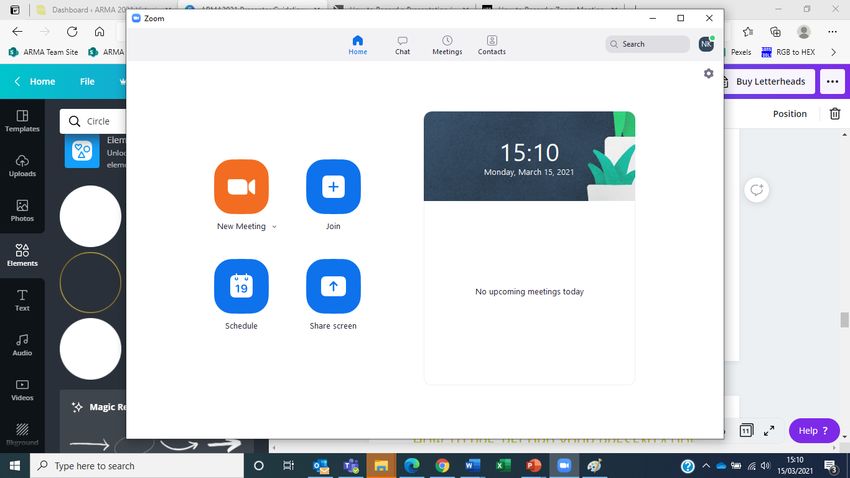Click the Share screen button
The height and width of the screenshot is (478, 850).
point(333,286)
